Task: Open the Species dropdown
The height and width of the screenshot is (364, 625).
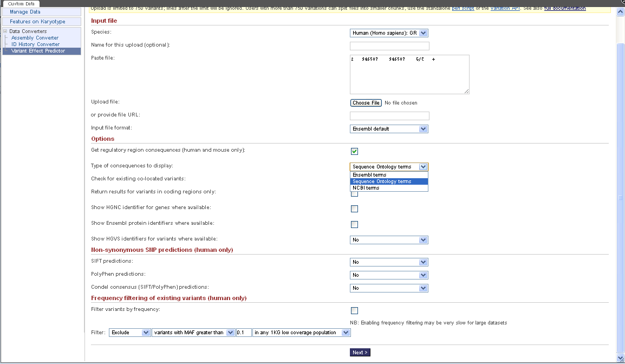Action: (389, 33)
